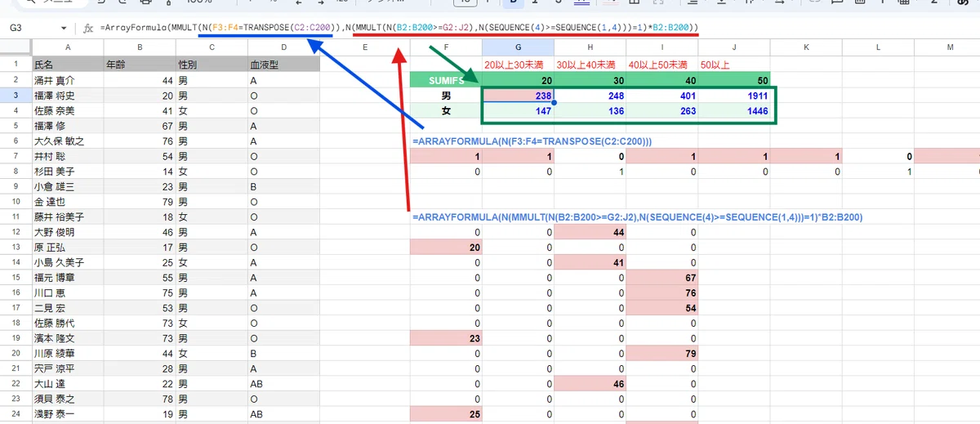Click header cell 性別

point(212,64)
